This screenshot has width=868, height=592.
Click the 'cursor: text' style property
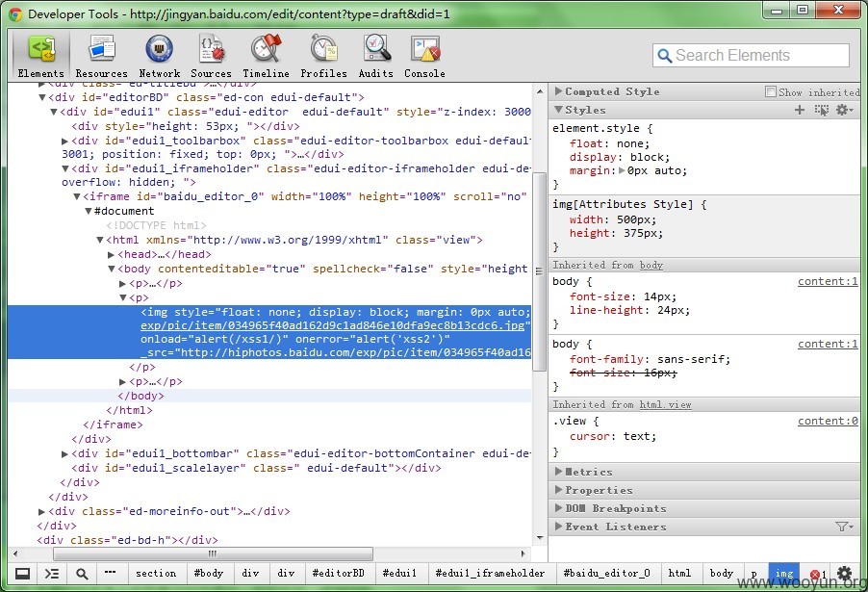(613, 436)
